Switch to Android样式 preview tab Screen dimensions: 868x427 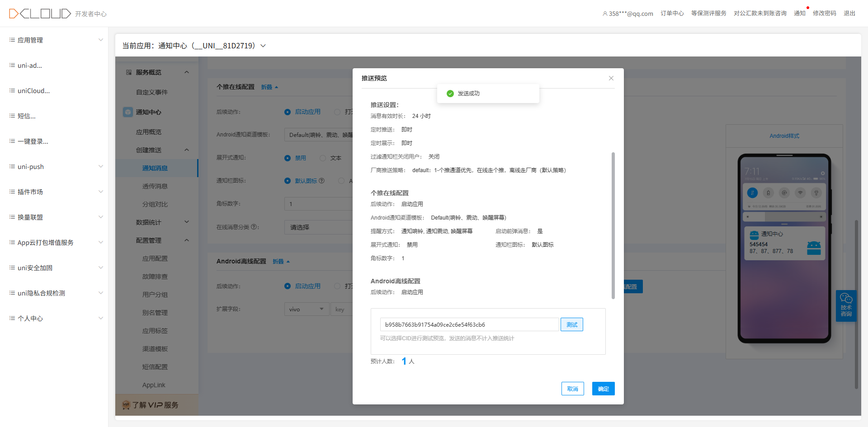[784, 136]
